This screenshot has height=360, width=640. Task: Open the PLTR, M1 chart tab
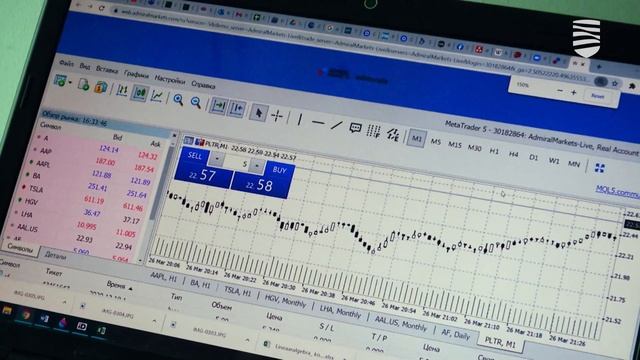(x=500, y=342)
